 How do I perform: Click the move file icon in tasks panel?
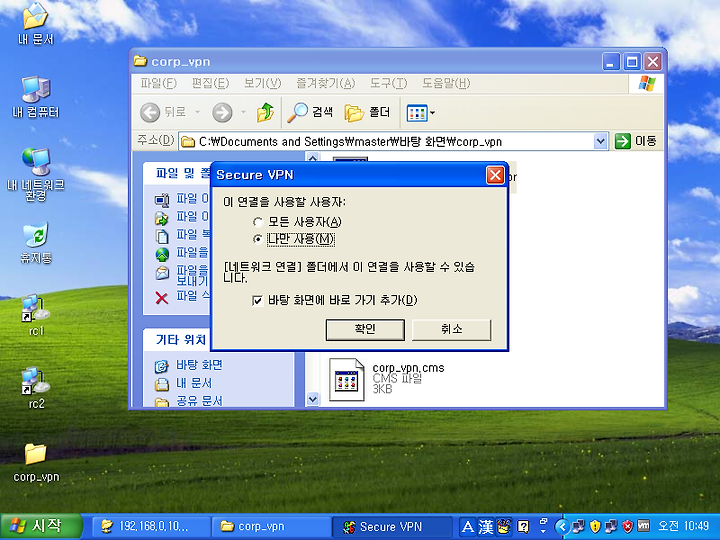162,218
